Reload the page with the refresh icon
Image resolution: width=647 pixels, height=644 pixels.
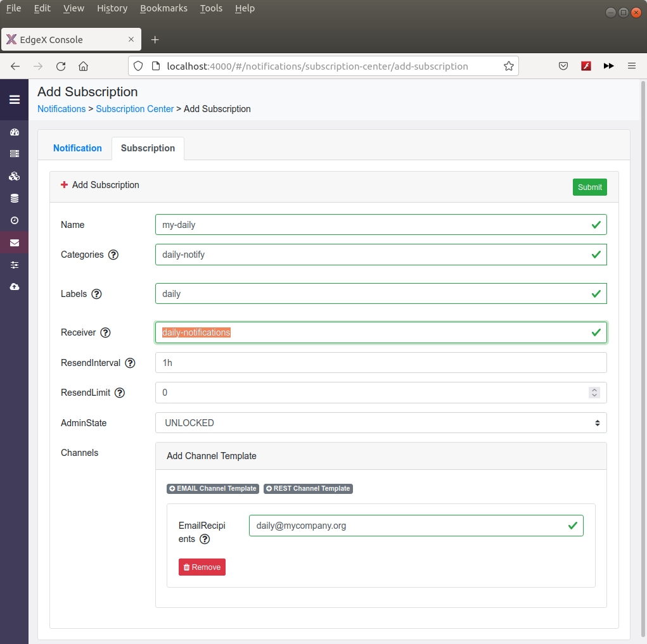click(x=61, y=66)
